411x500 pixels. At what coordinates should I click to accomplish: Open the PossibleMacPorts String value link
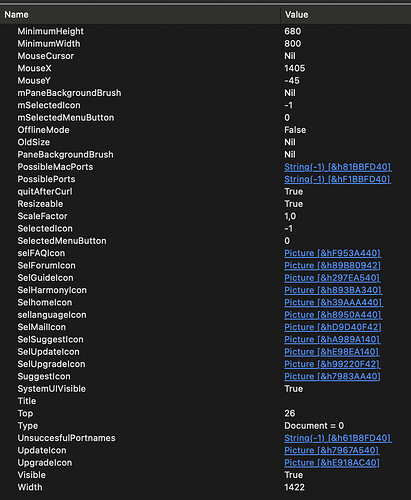[338, 167]
